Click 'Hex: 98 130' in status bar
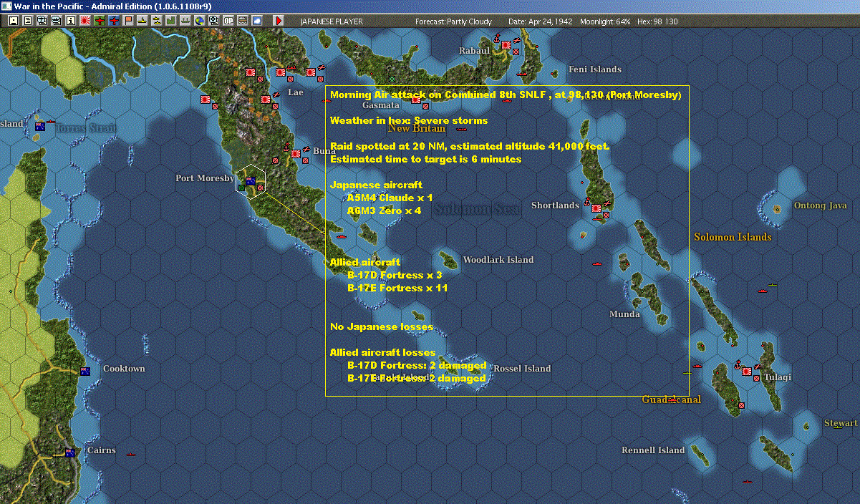This screenshot has width=860, height=504. pyautogui.click(x=657, y=21)
